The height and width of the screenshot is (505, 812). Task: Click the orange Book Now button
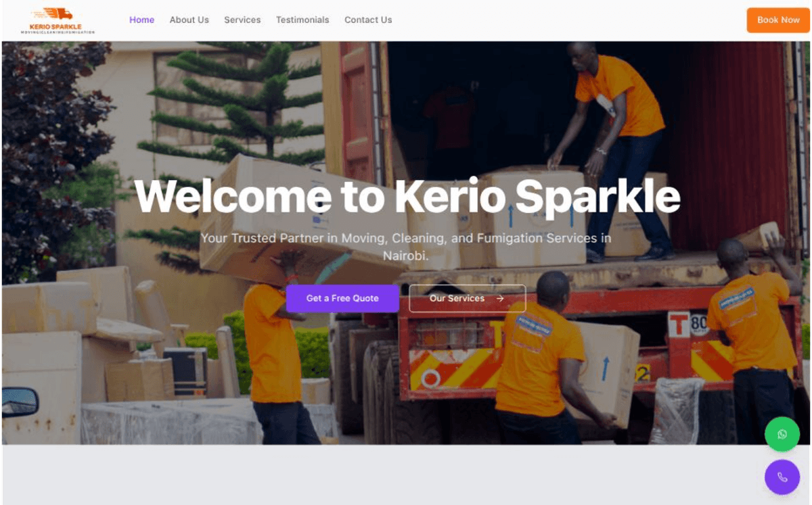pos(778,20)
